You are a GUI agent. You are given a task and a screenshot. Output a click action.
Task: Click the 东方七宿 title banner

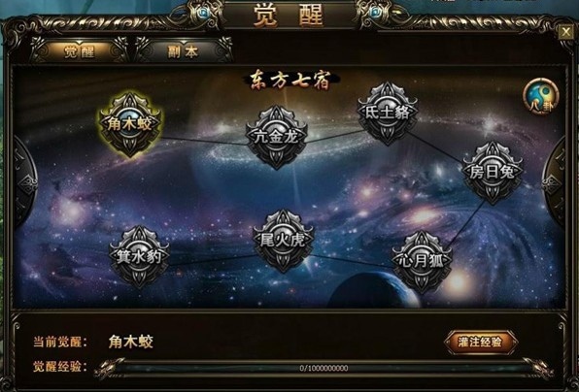[289, 82]
